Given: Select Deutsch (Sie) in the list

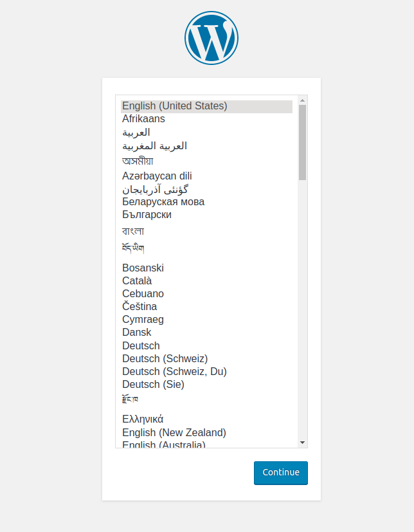Looking at the screenshot, I should (153, 384).
